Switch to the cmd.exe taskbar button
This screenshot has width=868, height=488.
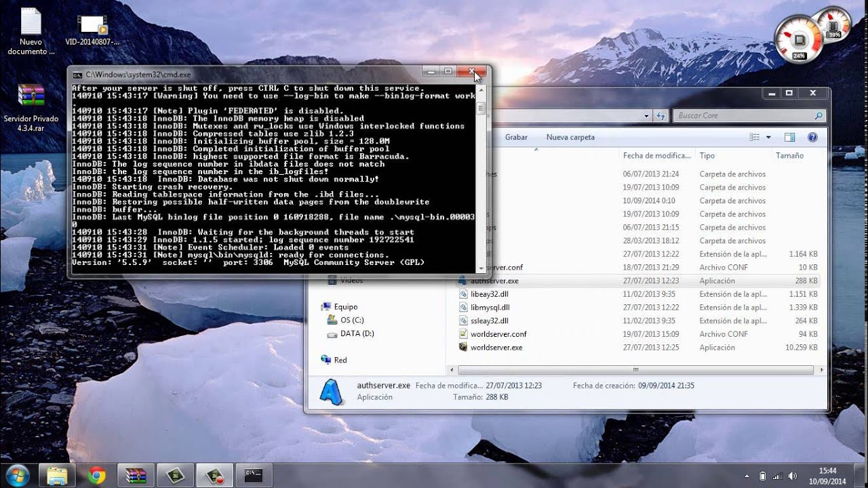click(x=254, y=475)
